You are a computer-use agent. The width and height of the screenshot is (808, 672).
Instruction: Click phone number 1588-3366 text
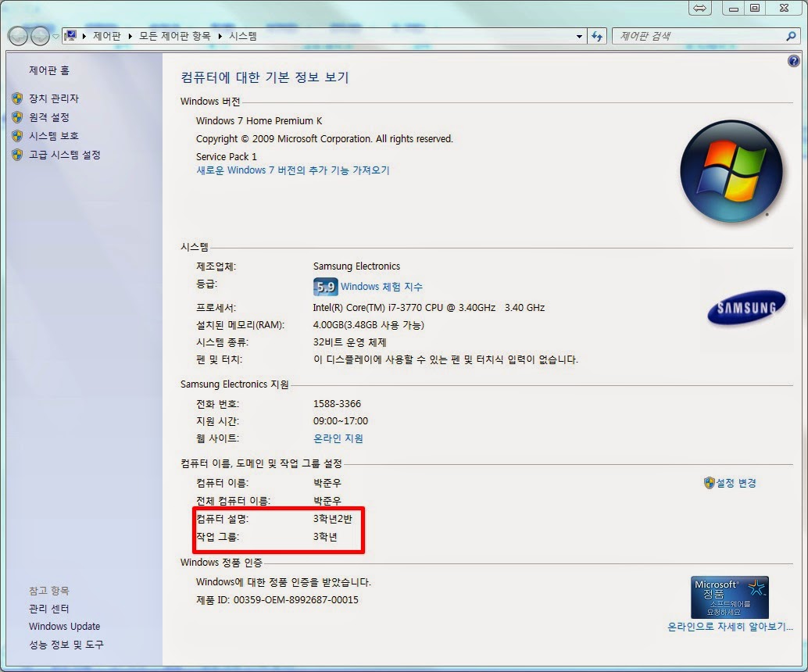337,404
